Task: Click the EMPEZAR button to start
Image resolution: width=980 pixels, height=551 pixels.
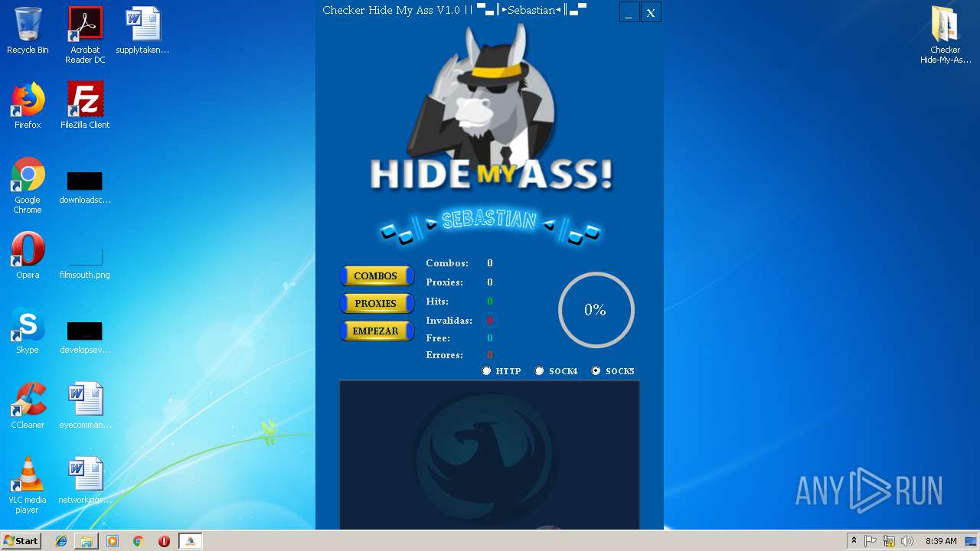Action: click(x=376, y=331)
